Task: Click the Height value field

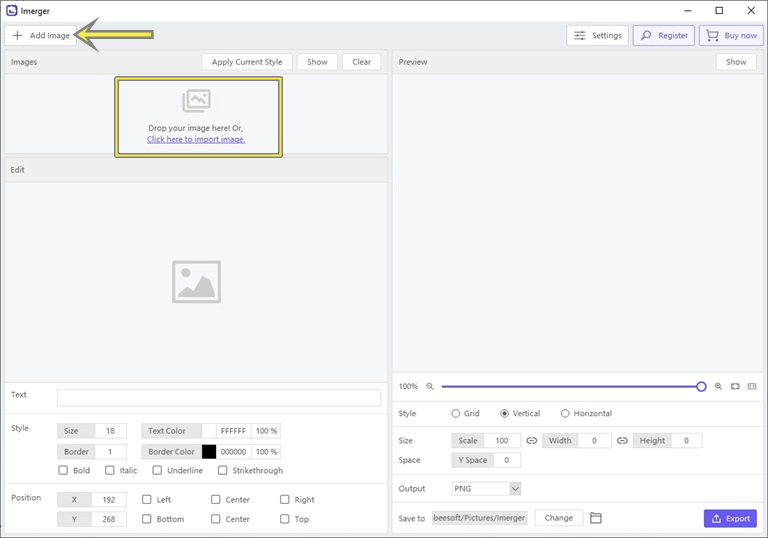Action: tap(686, 440)
